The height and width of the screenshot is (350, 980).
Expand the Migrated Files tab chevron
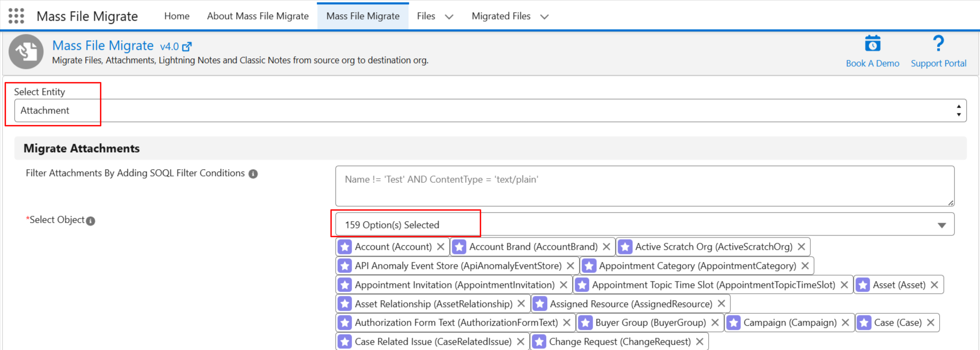[x=544, y=16]
